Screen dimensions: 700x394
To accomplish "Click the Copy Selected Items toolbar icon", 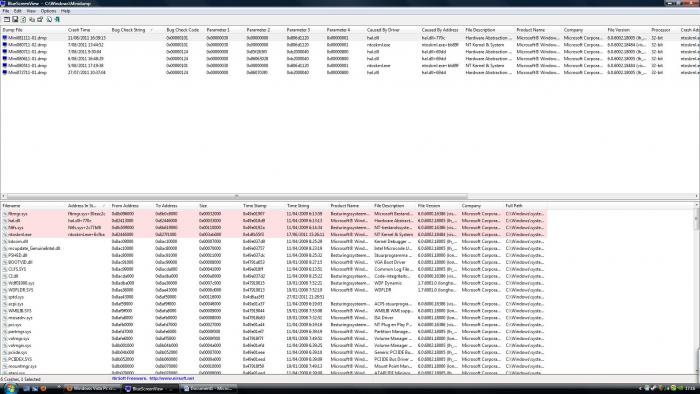I will (x=32, y=19).
